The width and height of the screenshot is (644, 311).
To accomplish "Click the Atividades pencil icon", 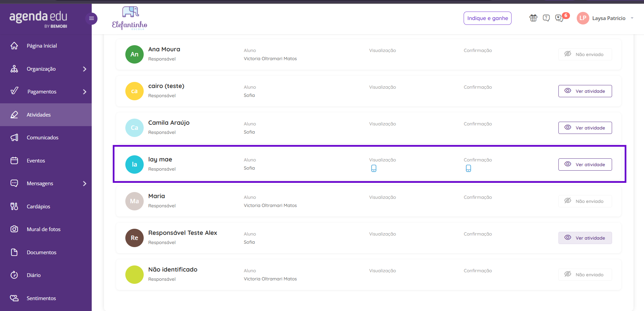I will 14,115.
